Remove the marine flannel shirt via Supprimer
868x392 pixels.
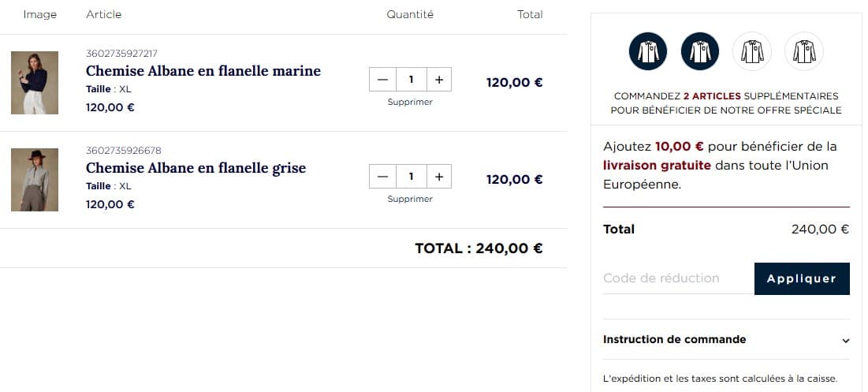coord(410,102)
